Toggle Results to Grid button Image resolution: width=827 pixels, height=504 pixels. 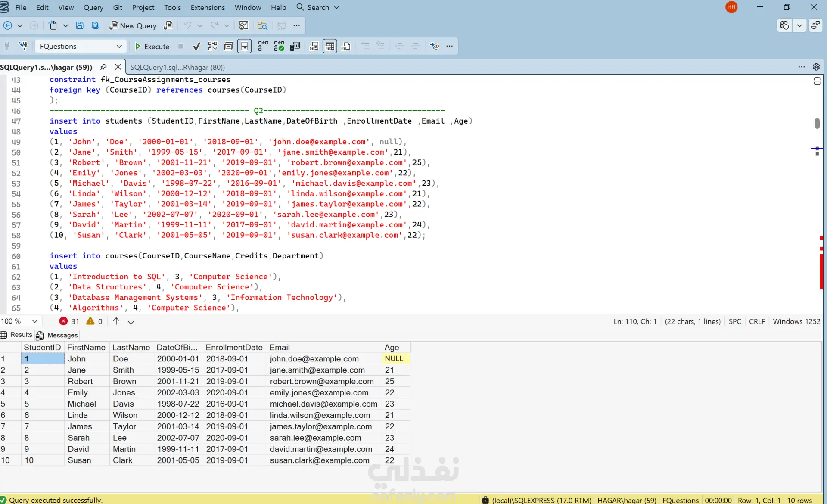[330, 46]
